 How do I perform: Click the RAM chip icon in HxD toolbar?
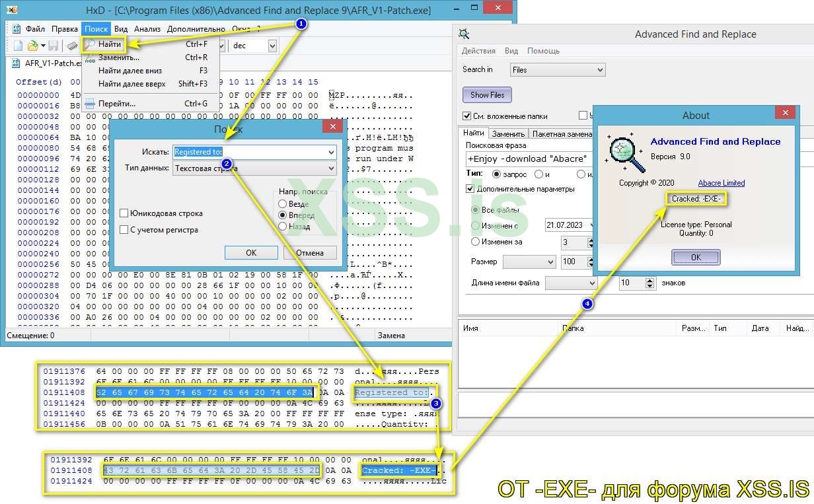click(72, 46)
